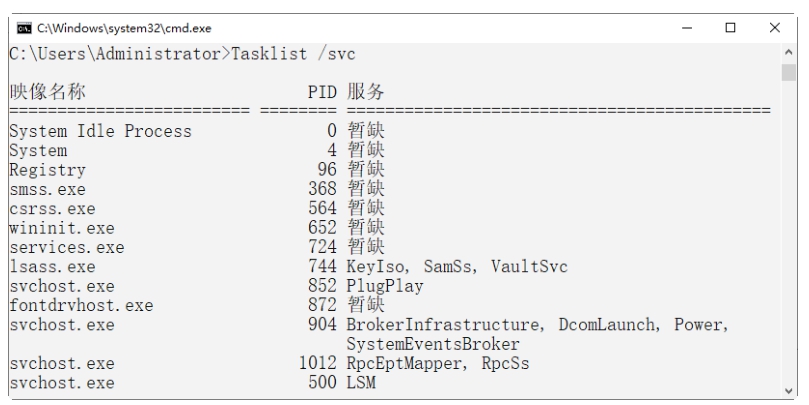Click the System Idle Process entry

click(100, 131)
